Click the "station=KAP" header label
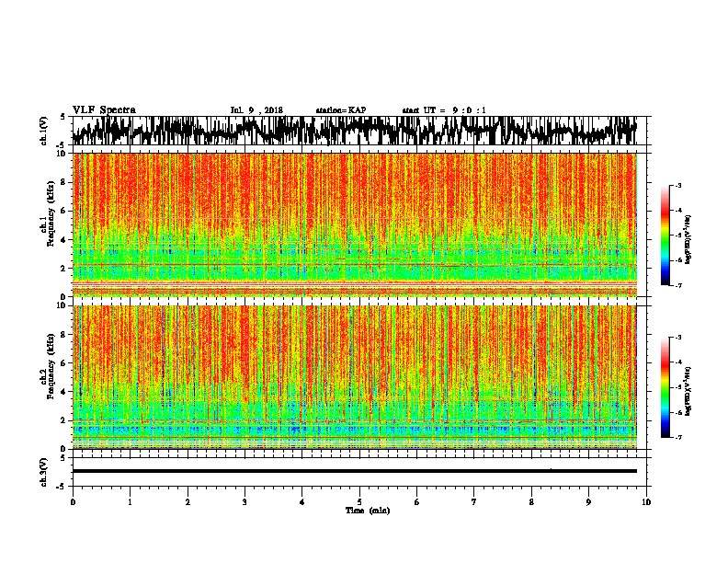 341,110
